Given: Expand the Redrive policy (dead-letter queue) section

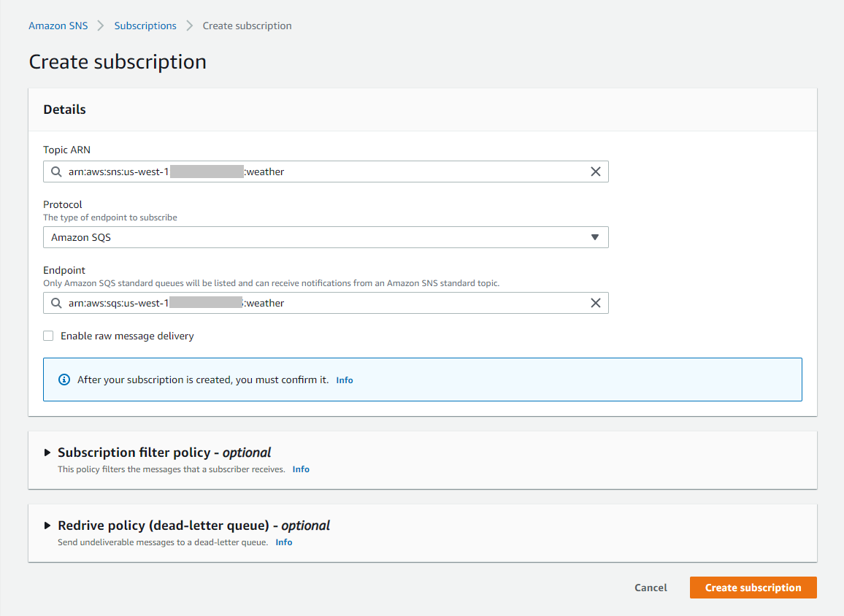Looking at the screenshot, I should click(47, 525).
